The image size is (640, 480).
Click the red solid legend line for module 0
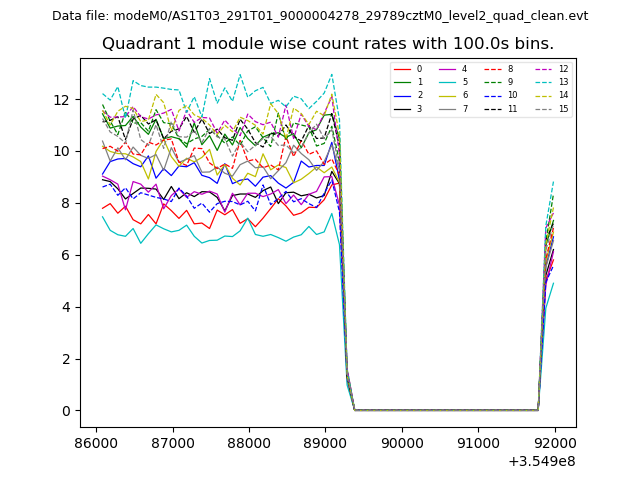[402, 69]
